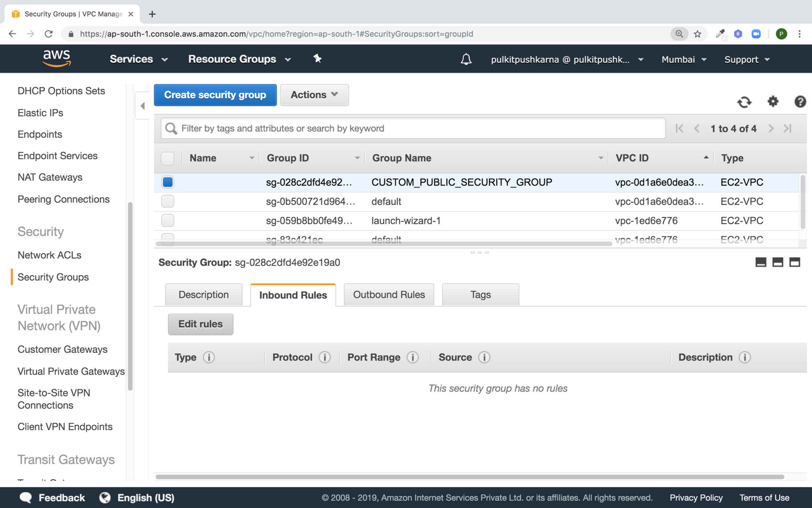Image resolution: width=812 pixels, height=508 pixels.
Task: Click the help question mark icon
Action: click(800, 102)
